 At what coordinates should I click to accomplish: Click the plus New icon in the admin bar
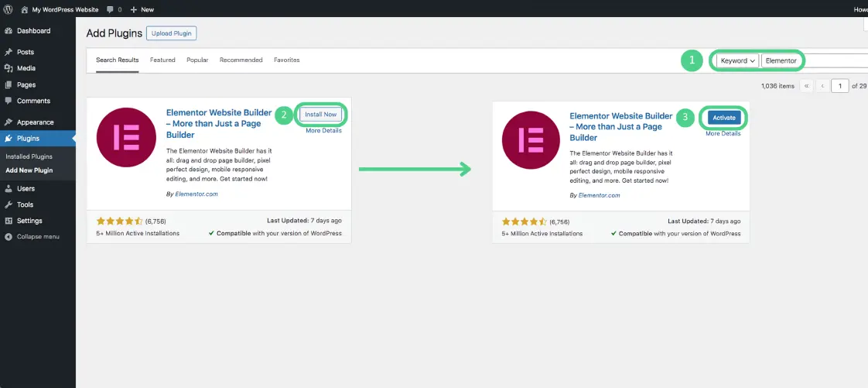(x=133, y=9)
